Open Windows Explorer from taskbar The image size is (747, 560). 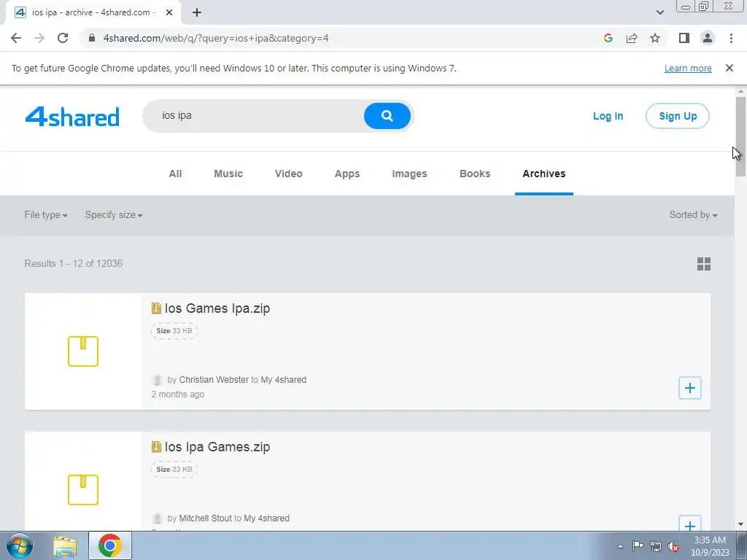(x=65, y=545)
